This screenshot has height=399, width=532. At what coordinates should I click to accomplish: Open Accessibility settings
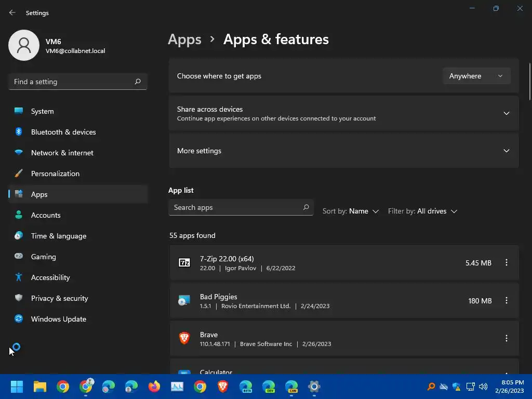tap(78, 277)
